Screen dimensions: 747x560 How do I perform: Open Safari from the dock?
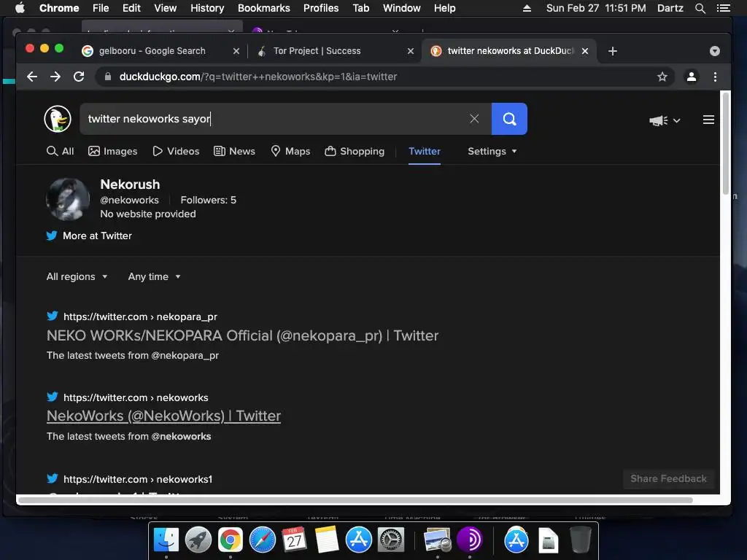(262, 540)
